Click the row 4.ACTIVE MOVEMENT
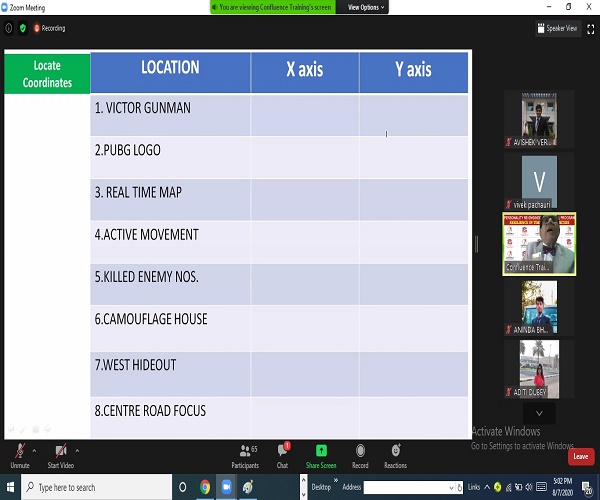The height and width of the screenshot is (500, 600). (x=279, y=242)
